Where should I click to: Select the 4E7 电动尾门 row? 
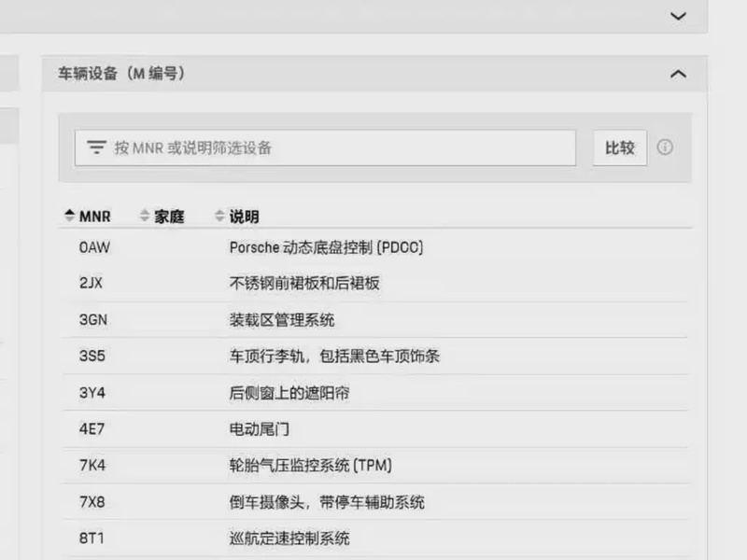pyautogui.click(x=373, y=429)
